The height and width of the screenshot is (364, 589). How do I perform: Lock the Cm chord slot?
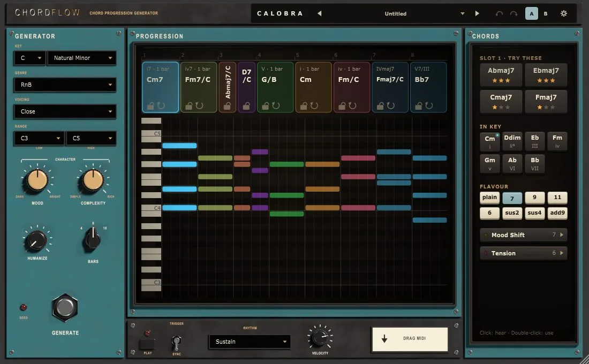click(304, 106)
